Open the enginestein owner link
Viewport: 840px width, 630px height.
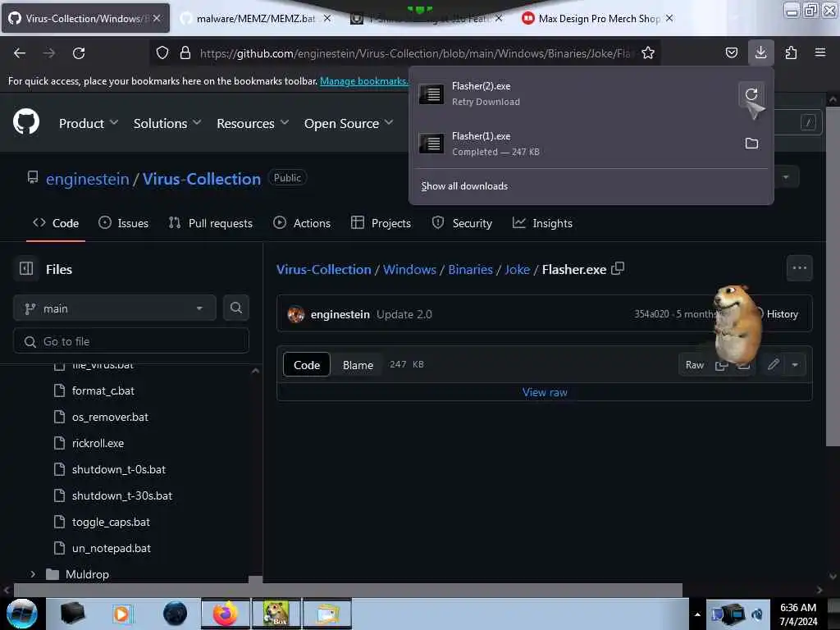pyautogui.click(x=87, y=179)
